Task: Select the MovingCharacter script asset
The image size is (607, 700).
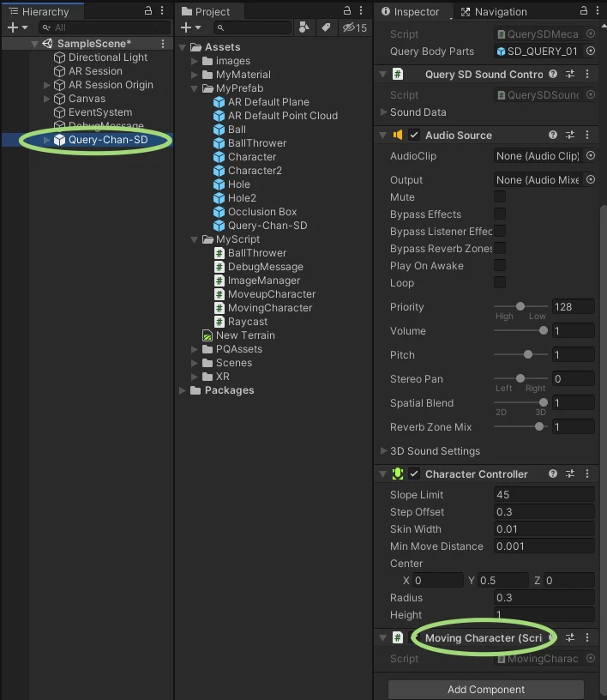Action: pyautogui.click(x=269, y=308)
